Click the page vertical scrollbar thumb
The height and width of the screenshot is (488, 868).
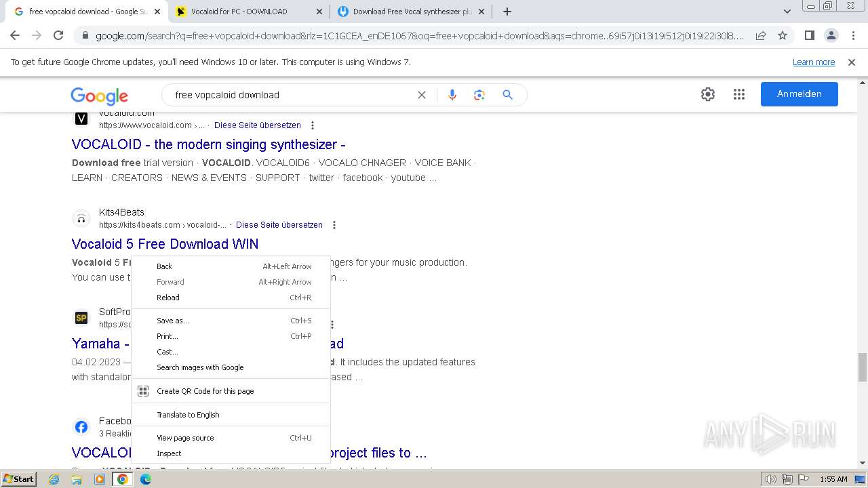(x=863, y=367)
